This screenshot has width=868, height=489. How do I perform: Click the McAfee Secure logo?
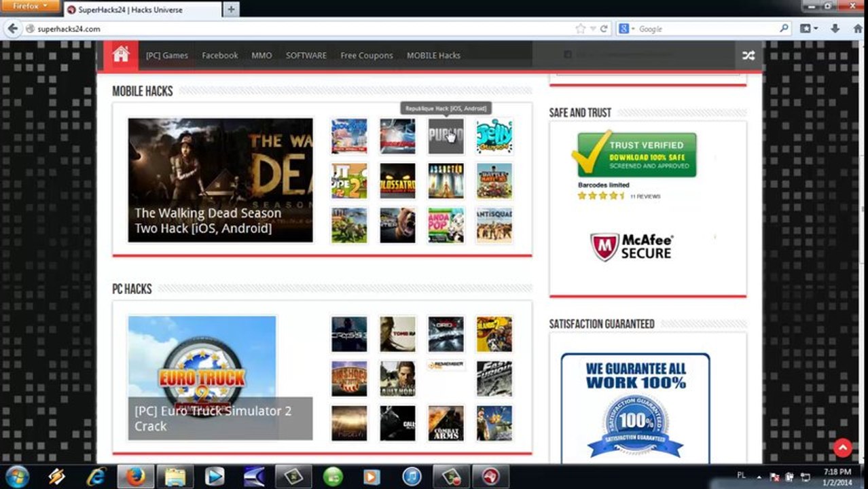[631, 247]
